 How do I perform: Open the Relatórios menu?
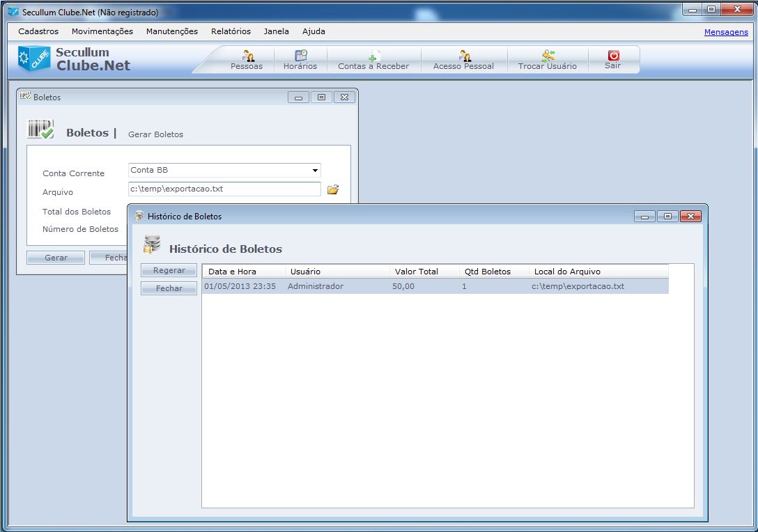[x=231, y=31]
